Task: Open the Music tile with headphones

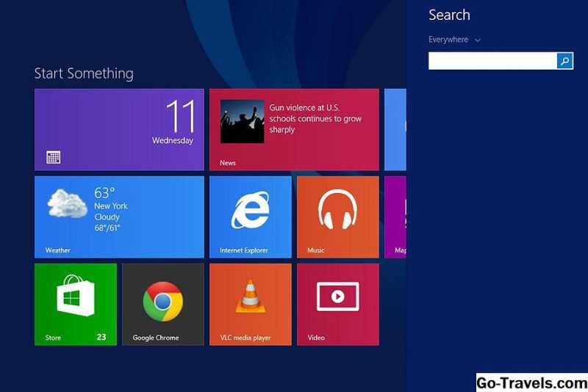Action: (338, 217)
